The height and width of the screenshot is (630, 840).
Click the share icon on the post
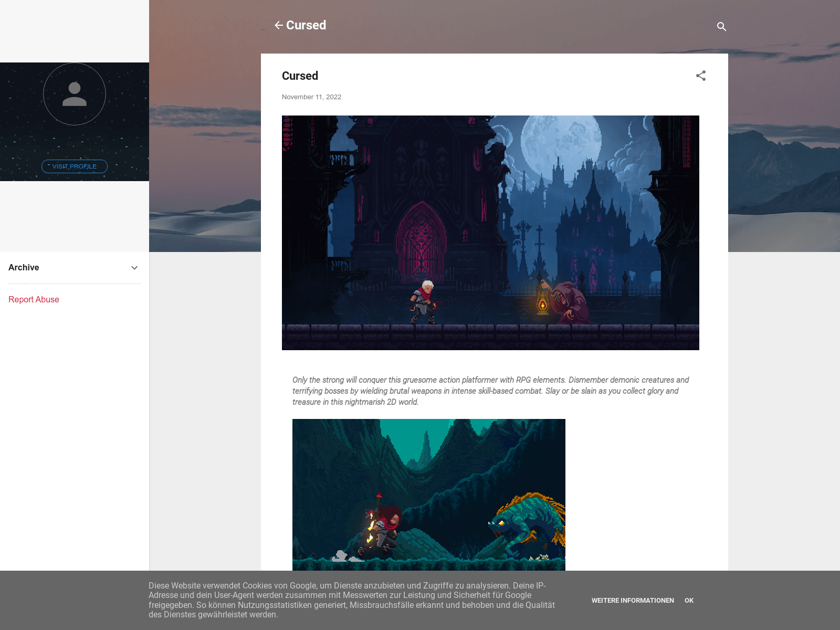pos(701,76)
